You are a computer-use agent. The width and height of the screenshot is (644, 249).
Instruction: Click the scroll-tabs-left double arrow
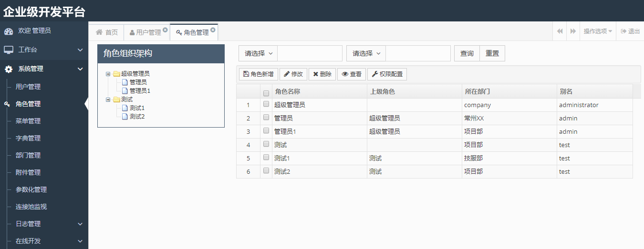[560, 31]
